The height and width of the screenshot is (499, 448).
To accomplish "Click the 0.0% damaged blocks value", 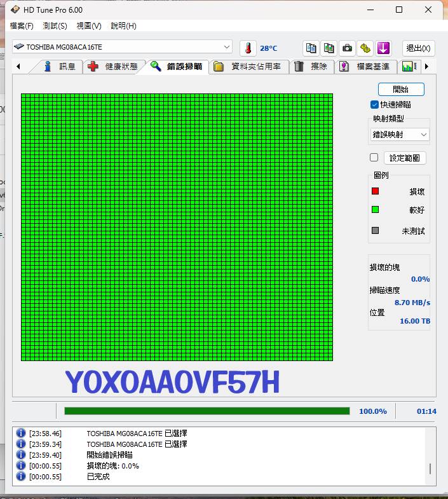I will tap(420, 279).
